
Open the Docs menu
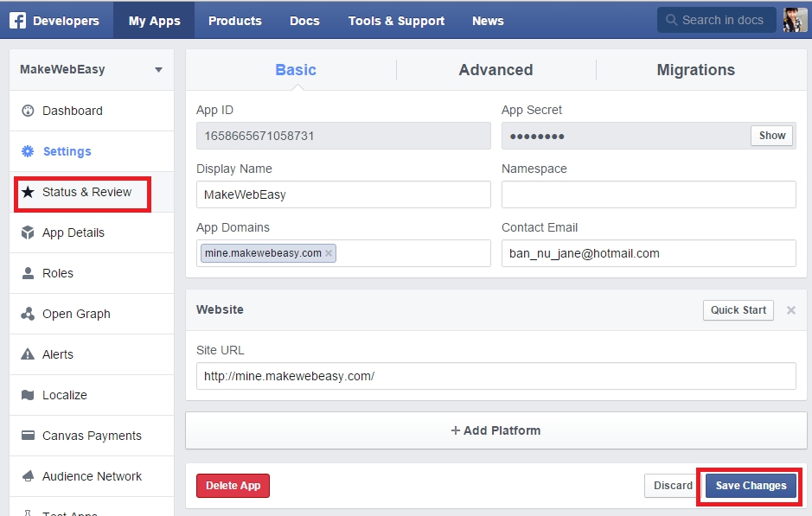click(x=304, y=21)
